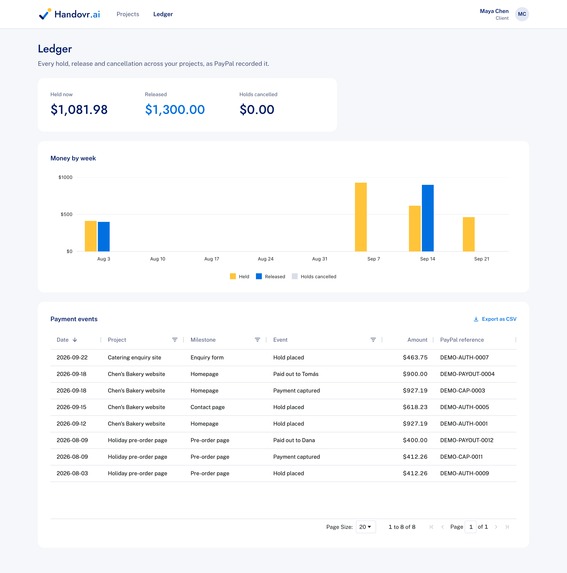
Task: Click the $900.00 amount cell
Action: click(415, 374)
